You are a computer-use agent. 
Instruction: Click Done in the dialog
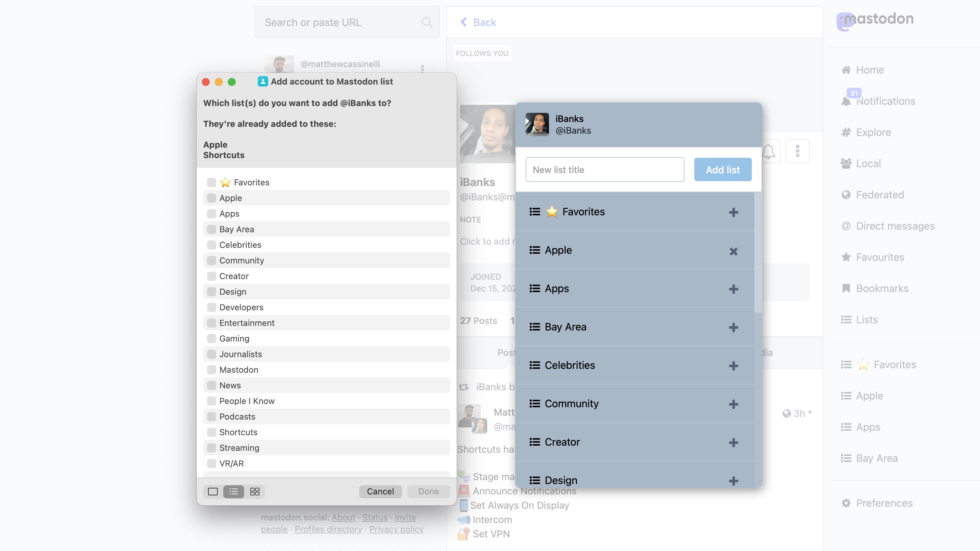[428, 491]
